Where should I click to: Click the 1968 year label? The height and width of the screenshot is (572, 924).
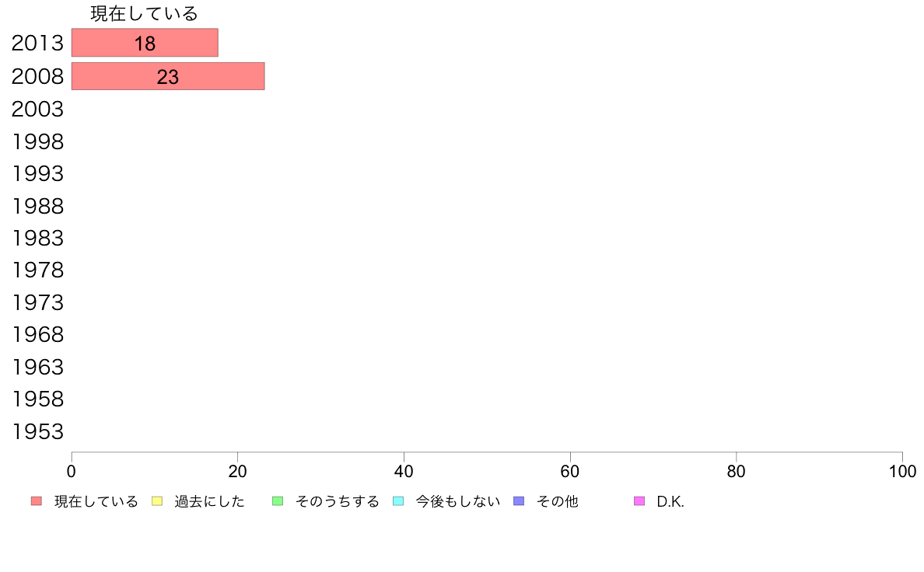click(x=37, y=334)
